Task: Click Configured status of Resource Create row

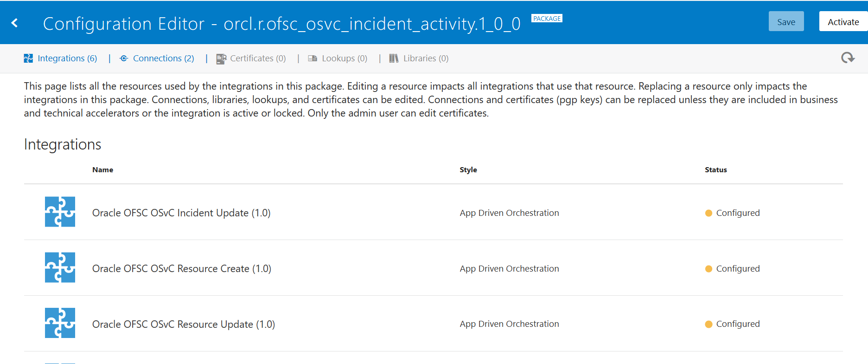Action: pos(733,269)
